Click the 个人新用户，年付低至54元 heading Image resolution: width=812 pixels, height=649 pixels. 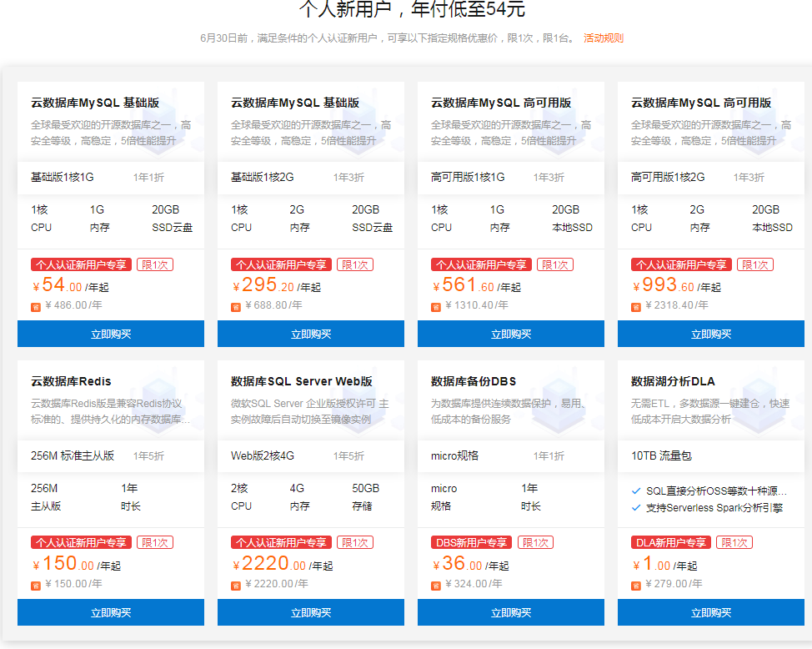(x=412, y=9)
